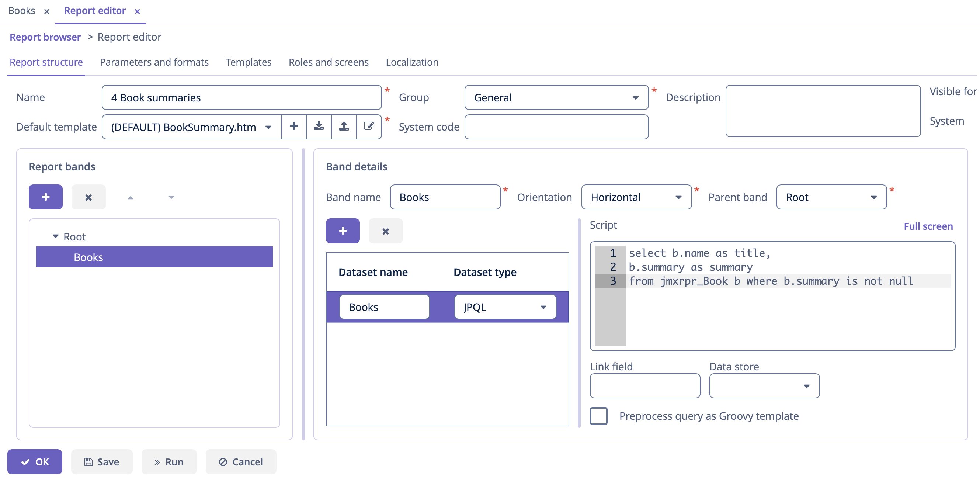Close the Report editor tab

137,11
